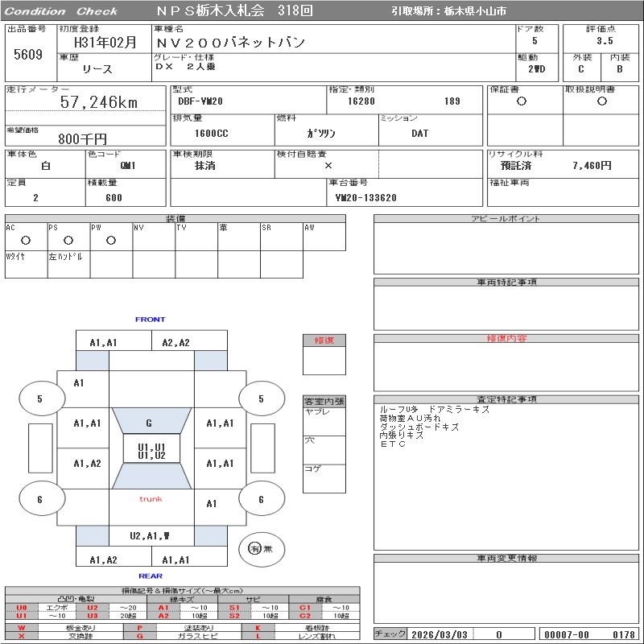Select the windshield area marked G
The image size is (644, 644).
point(149,423)
